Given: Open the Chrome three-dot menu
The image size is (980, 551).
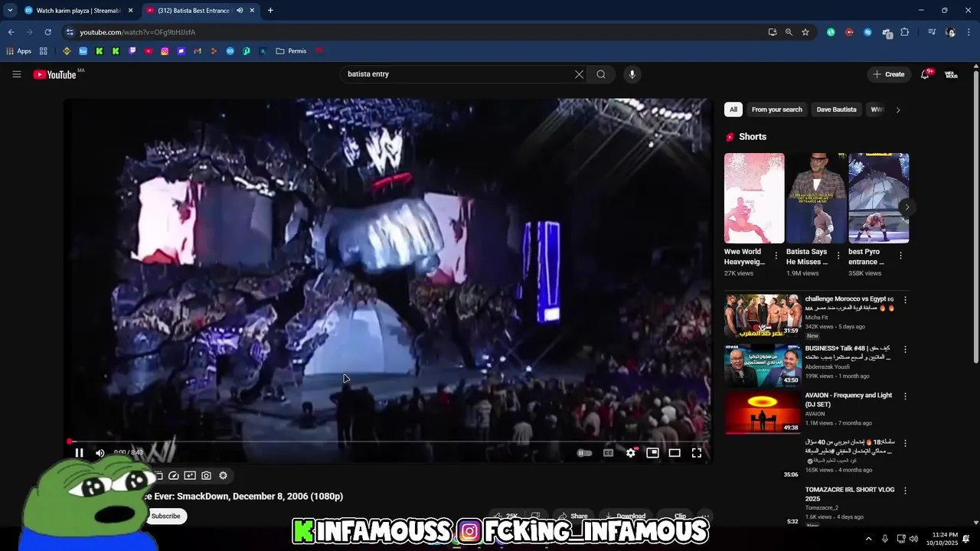Looking at the screenshot, I should pos(969,32).
